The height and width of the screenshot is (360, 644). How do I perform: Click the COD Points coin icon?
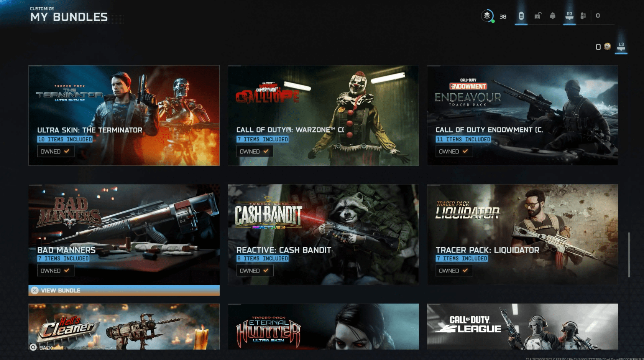point(607,46)
